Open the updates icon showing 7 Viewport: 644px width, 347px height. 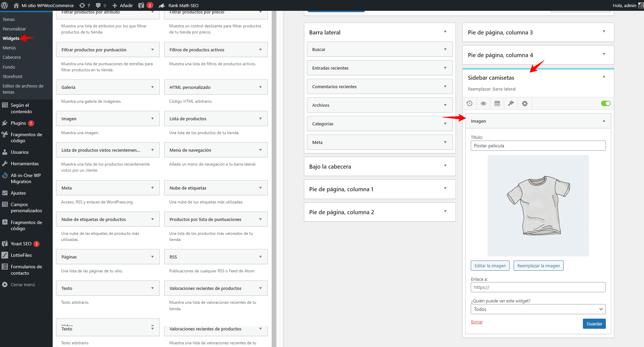tap(82, 5)
